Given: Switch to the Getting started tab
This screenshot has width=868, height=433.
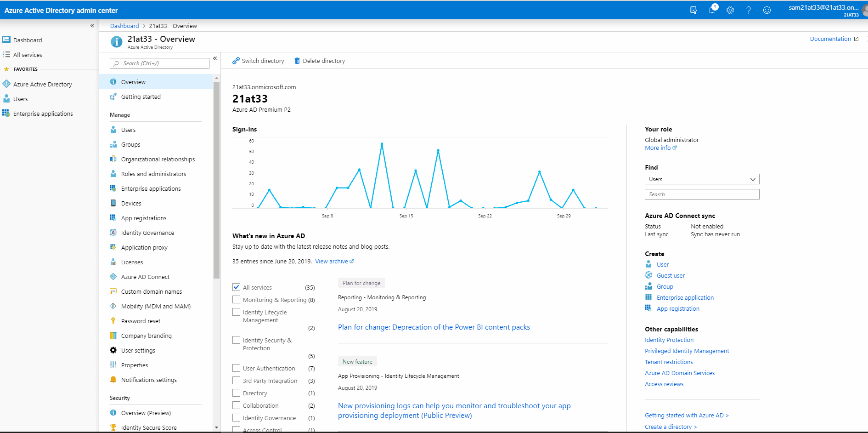Looking at the screenshot, I should click(141, 97).
